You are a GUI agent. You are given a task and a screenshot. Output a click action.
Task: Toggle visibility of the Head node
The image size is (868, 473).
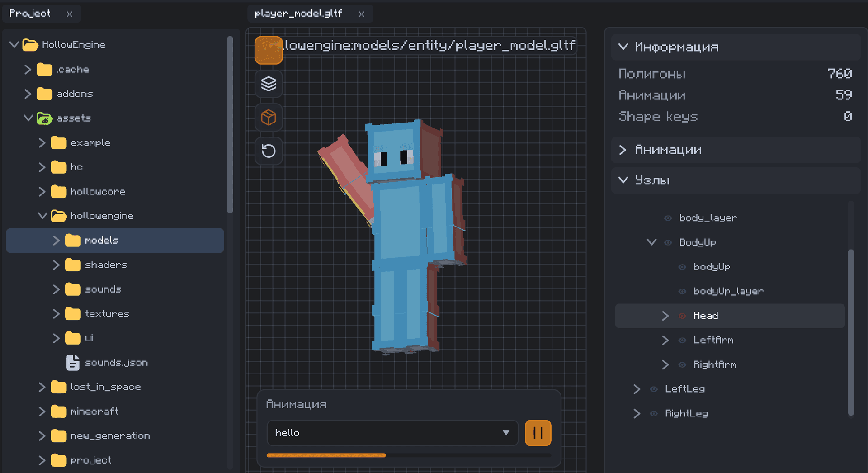coord(682,316)
